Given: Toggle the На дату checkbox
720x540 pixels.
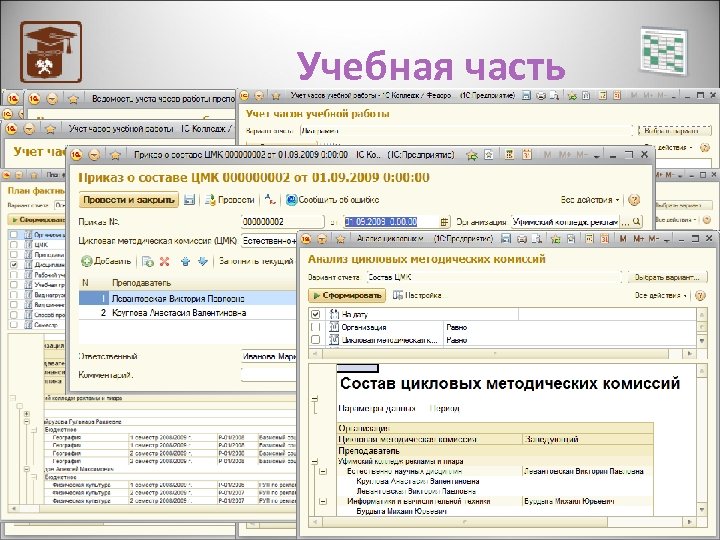Looking at the screenshot, I should click(x=315, y=315).
